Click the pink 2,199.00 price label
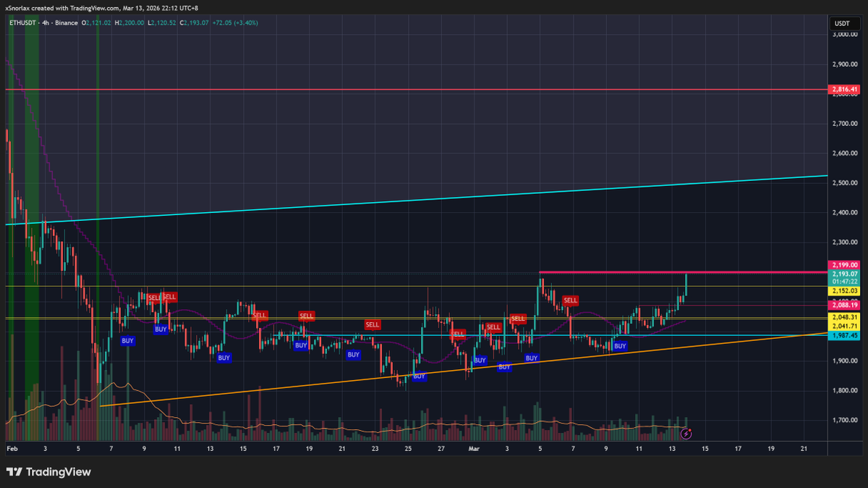This screenshot has height=488, width=868. click(844, 265)
